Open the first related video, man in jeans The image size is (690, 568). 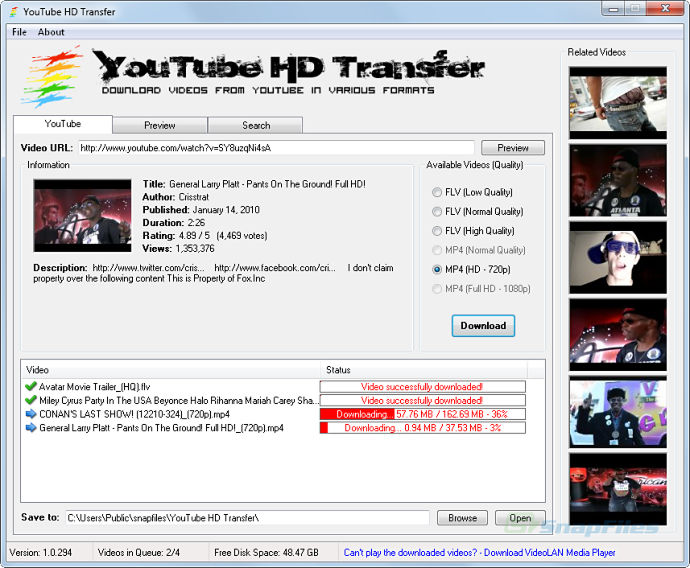[x=618, y=103]
